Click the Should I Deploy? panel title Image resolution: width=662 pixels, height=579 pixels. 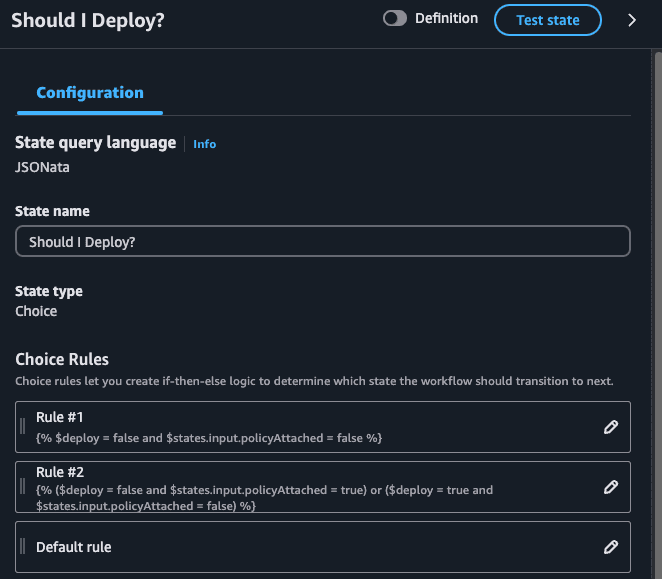[x=88, y=20]
